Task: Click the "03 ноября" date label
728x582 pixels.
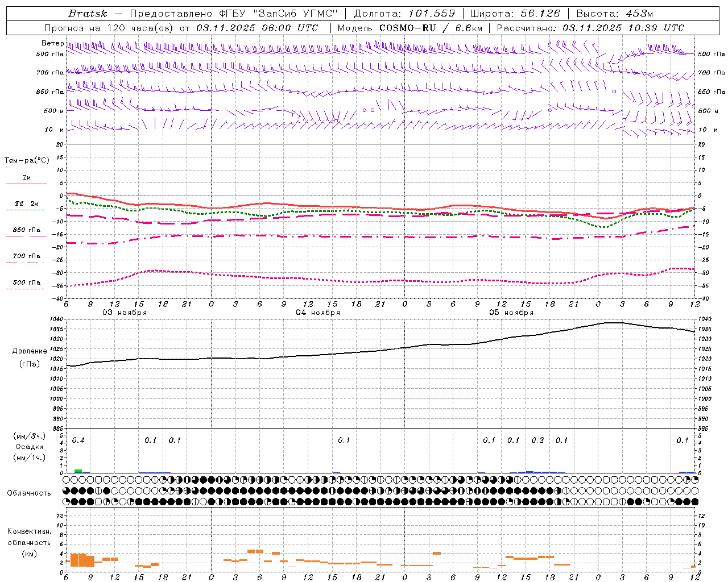Action: [x=125, y=313]
